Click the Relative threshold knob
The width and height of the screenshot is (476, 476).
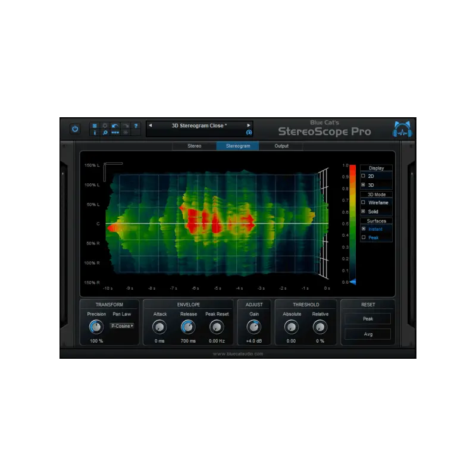pyautogui.click(x=320, y=327)
